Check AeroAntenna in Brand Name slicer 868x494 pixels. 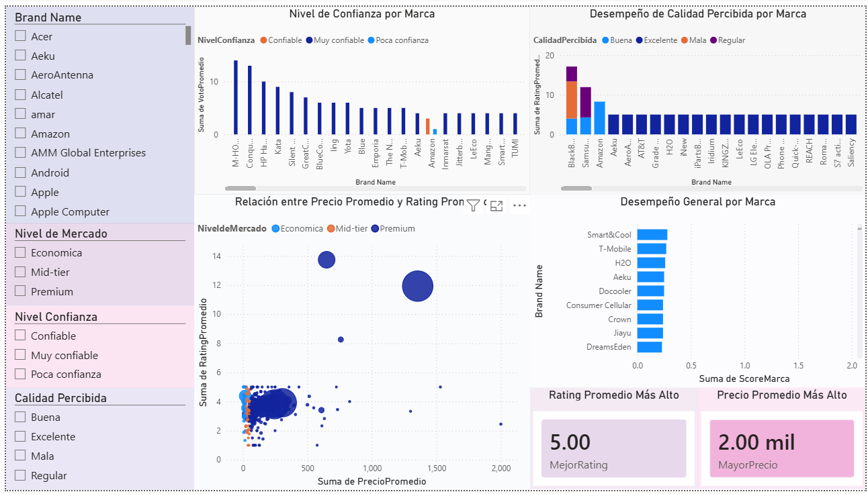click(x=20, y=75)
